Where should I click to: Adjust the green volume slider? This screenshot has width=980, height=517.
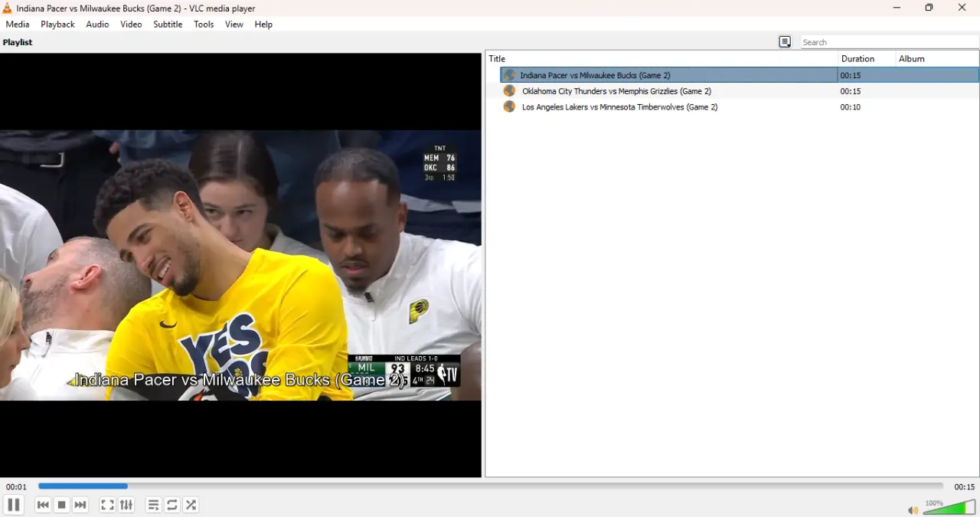949,507
